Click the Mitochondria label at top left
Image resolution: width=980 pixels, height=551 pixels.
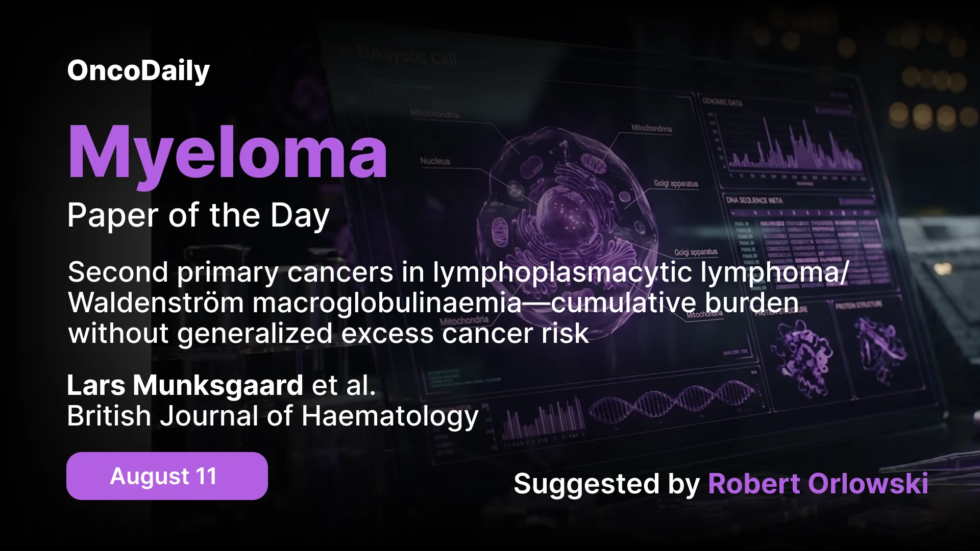click(x=434, y=114)
